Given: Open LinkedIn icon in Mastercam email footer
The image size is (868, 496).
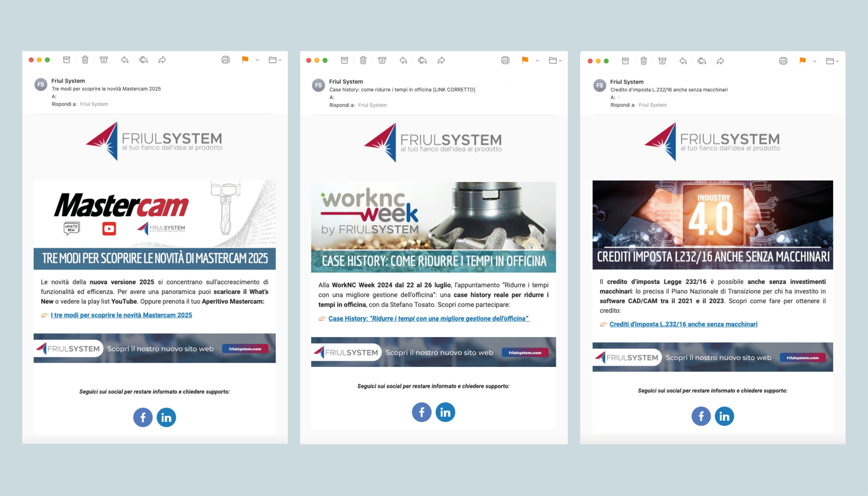Looking at the screenshot, I should (166, 417).
